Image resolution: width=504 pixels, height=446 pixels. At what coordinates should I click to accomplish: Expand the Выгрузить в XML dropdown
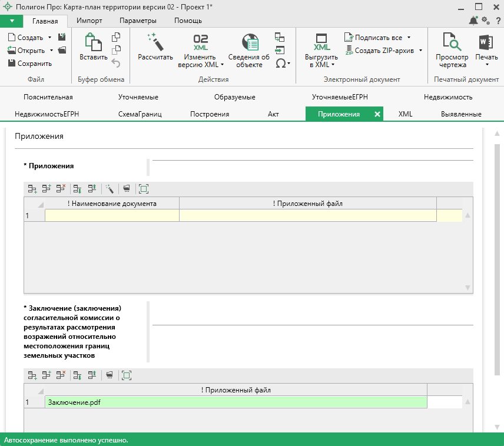333,65
